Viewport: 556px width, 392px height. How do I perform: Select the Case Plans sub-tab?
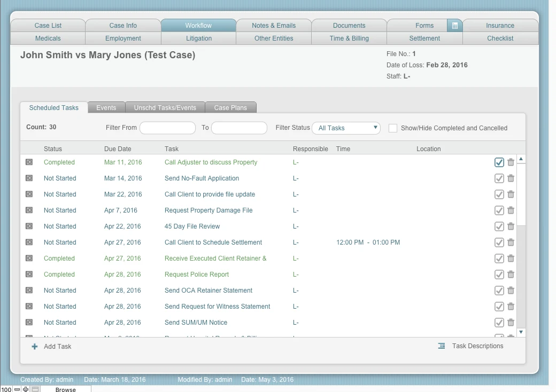[230, 108]
